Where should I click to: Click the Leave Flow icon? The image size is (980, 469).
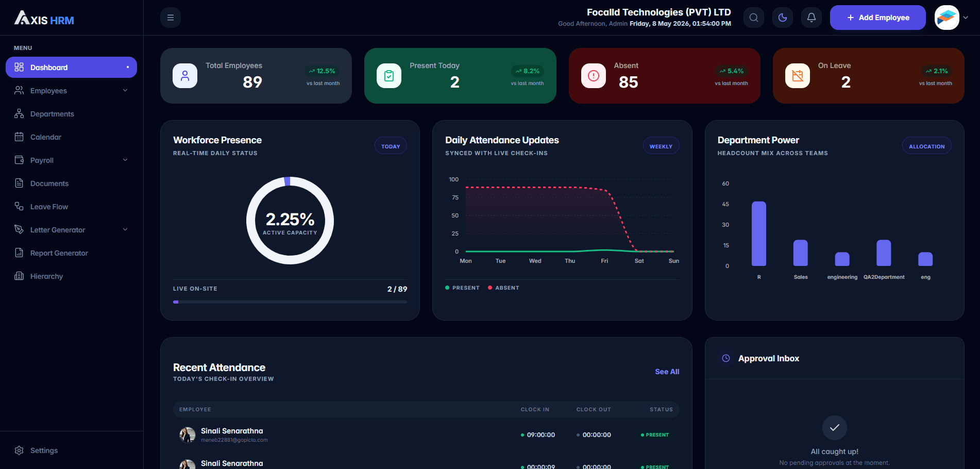[19, 207]
